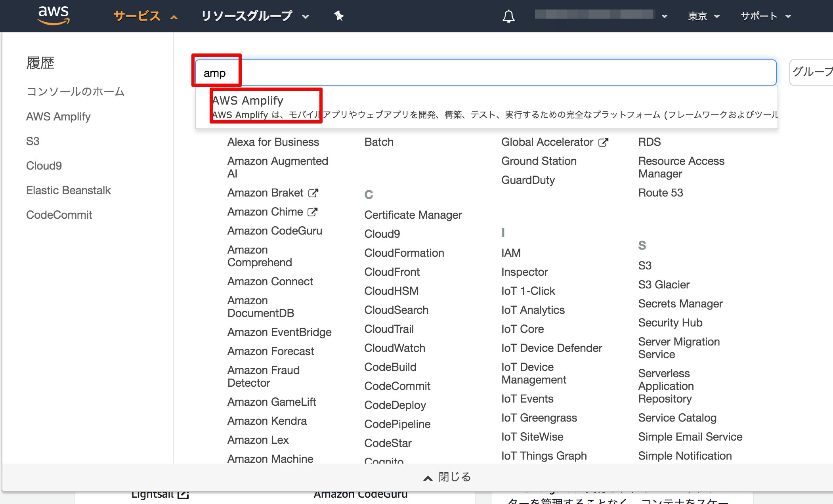The width and height of the screenshot is (833, 504).
Task: Open Amazon EventBridge service
Action: tap(279, 332)
